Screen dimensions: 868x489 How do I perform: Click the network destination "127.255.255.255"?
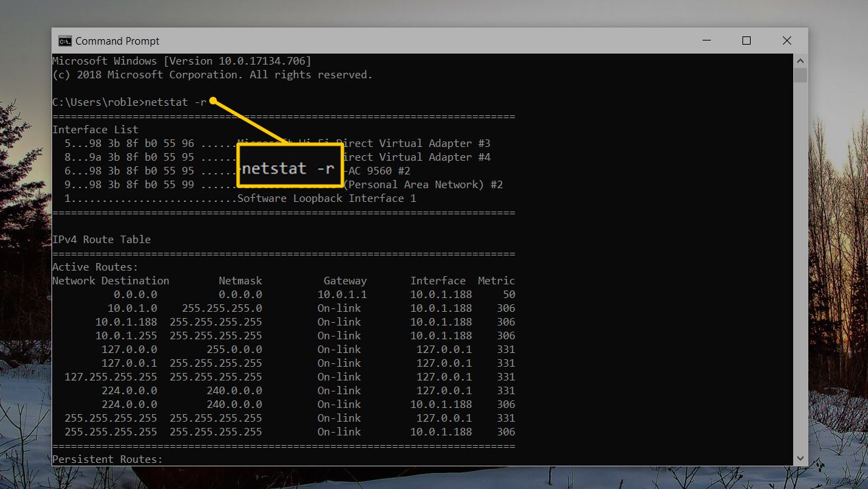110,377
